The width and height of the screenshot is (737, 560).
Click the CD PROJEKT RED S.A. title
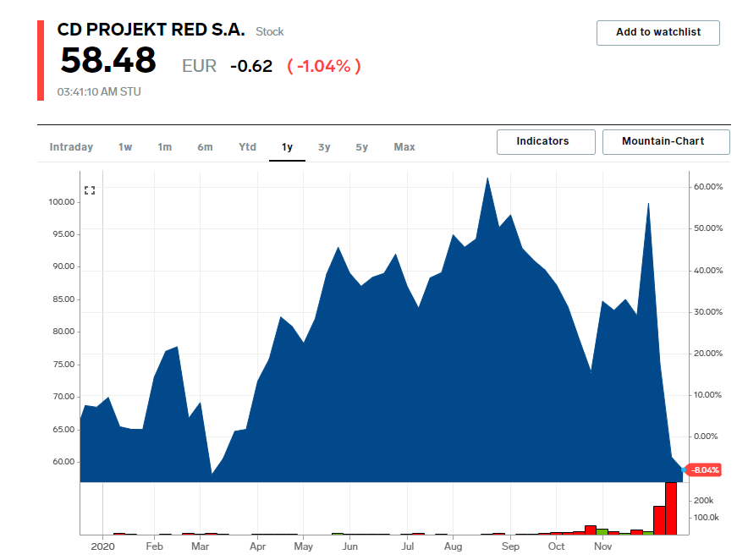pos(151,30)
